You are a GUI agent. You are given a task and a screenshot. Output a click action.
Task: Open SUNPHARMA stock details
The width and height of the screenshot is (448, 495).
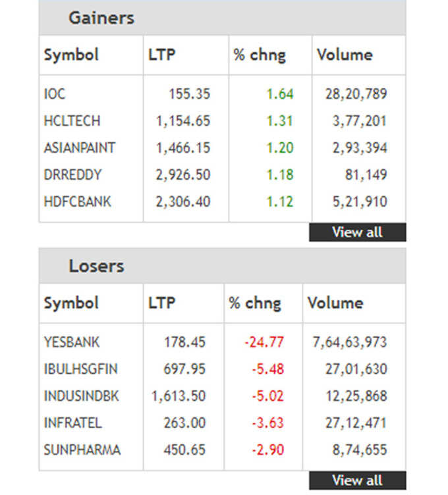click(82, 450)
